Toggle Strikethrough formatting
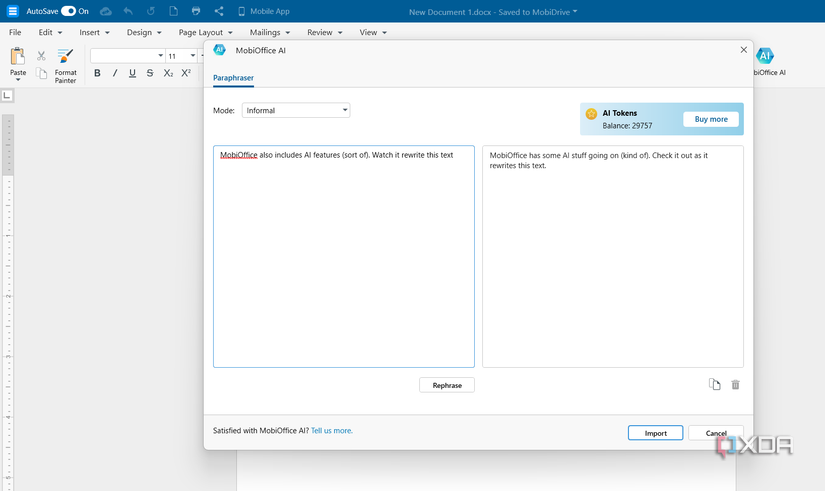 pos(150,73)
